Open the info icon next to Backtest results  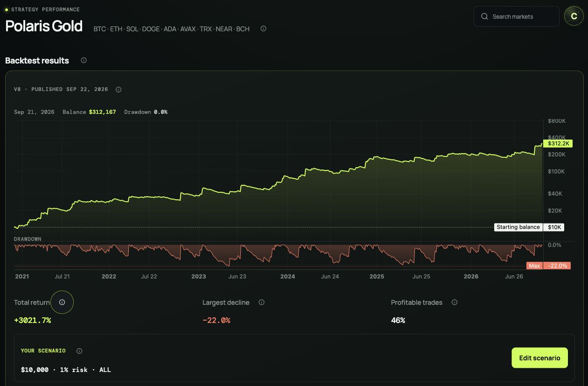click(x=84, y=60)
